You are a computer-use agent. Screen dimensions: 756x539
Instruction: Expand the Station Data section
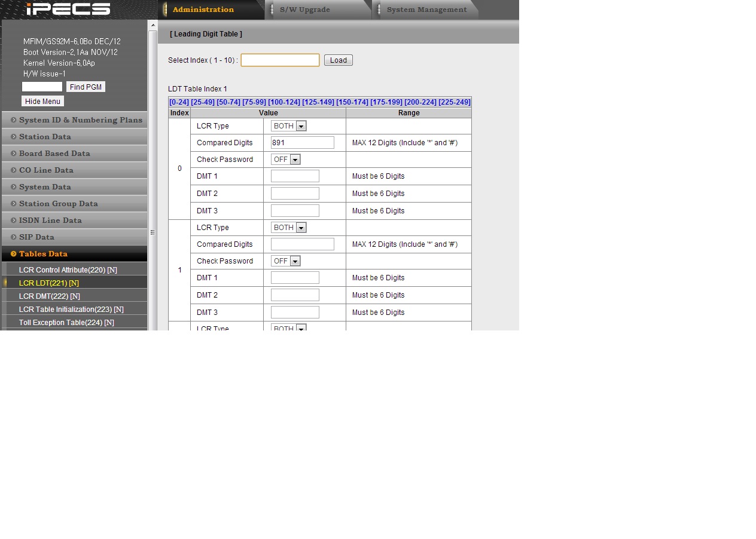(45, 137)
